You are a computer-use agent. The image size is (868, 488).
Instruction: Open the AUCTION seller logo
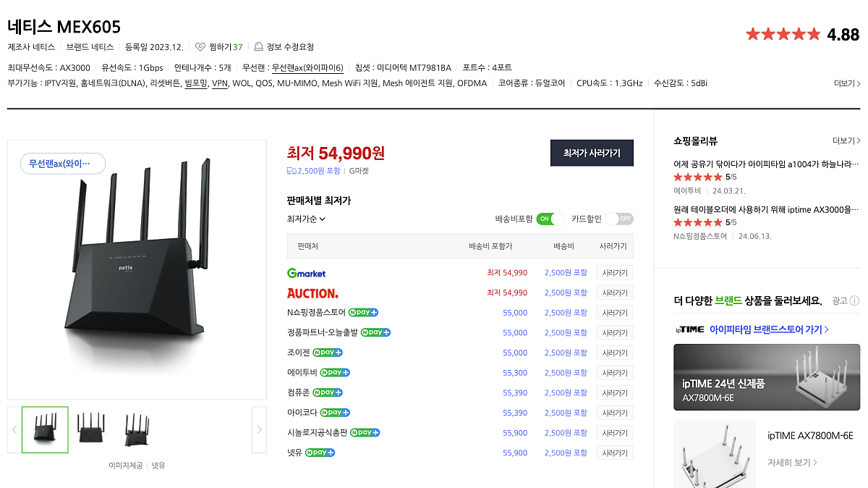coord(312,293)
